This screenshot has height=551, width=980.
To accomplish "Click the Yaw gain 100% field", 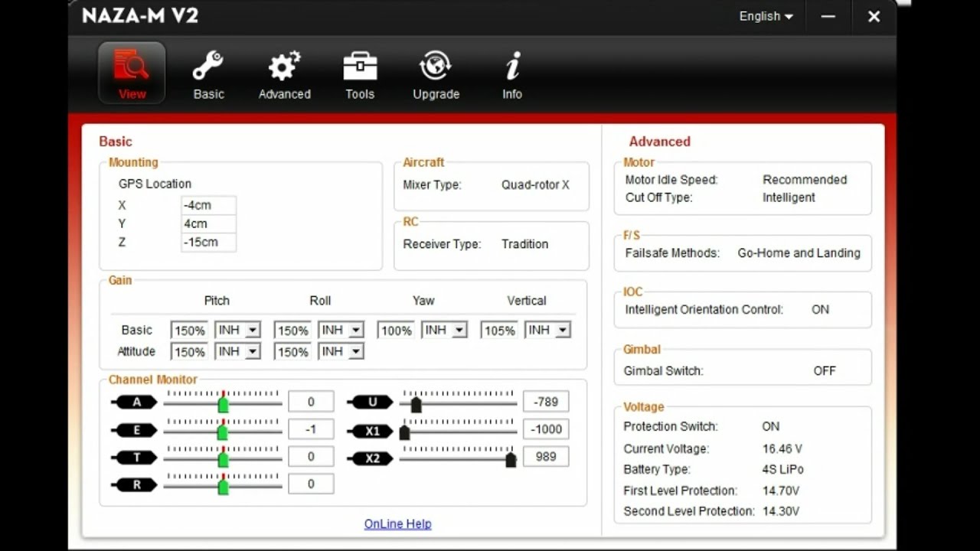I will (396, 331).
